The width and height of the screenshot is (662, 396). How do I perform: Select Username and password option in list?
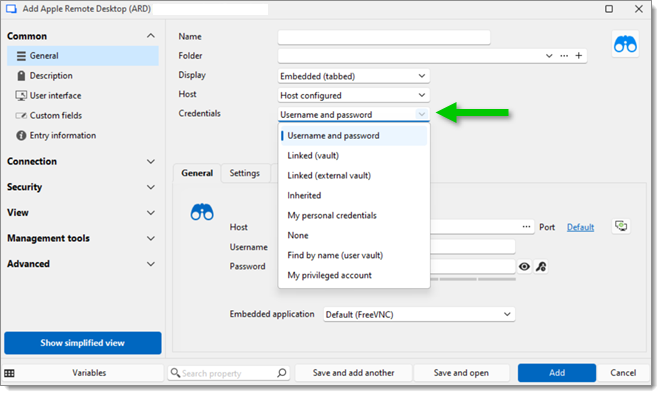tap(354, 136)
